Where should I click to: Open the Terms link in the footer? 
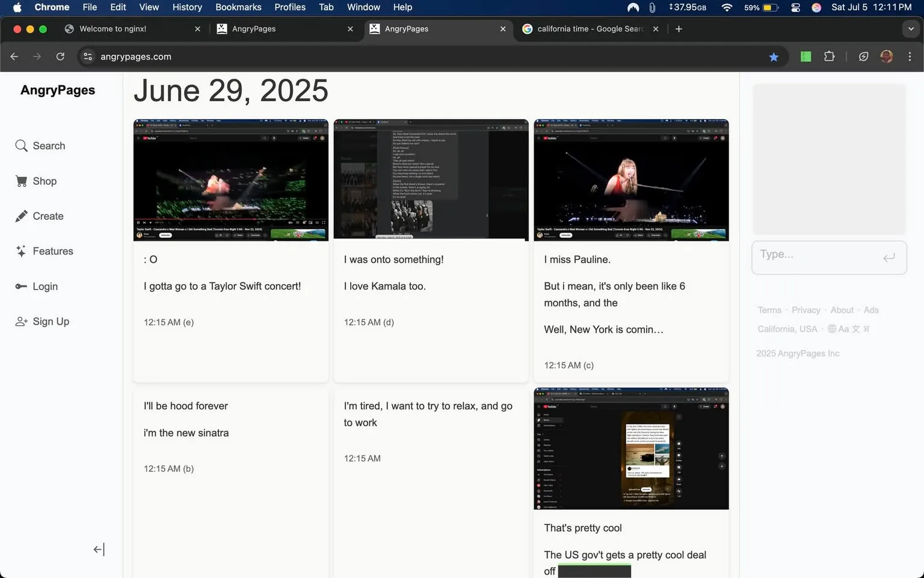pyautogui.click(x=769, y=309)
